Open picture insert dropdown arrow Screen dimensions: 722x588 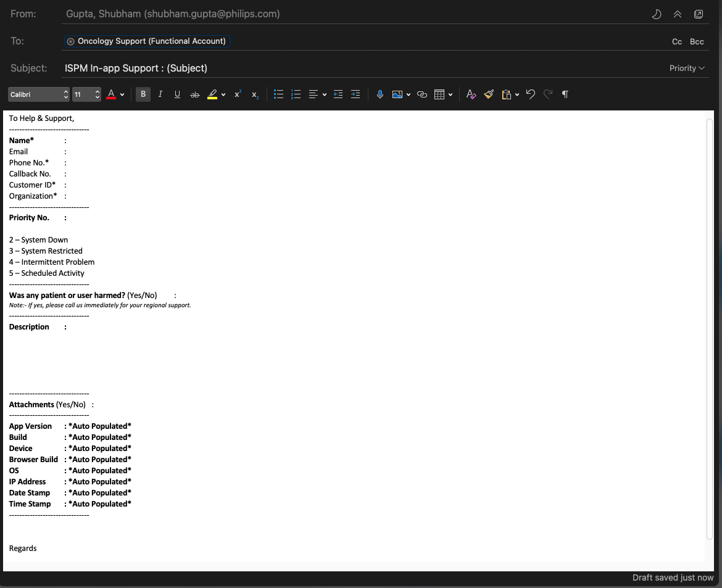409,94
